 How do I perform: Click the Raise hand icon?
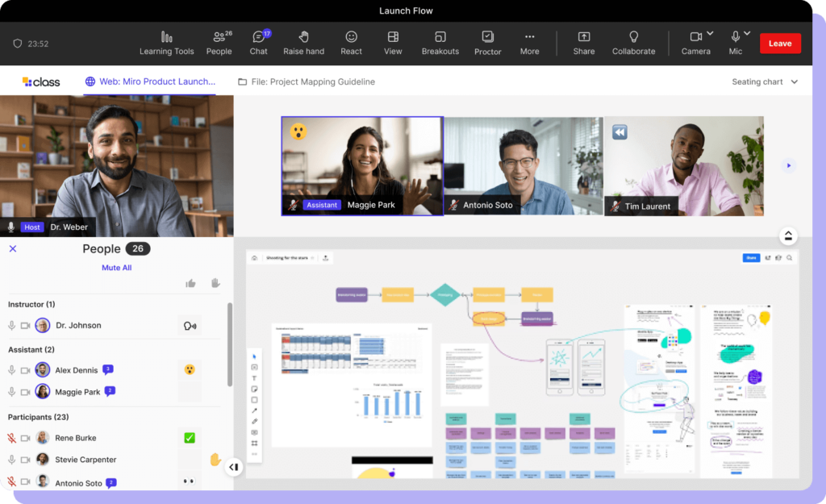pyautogui.click(x=303, y=37)
